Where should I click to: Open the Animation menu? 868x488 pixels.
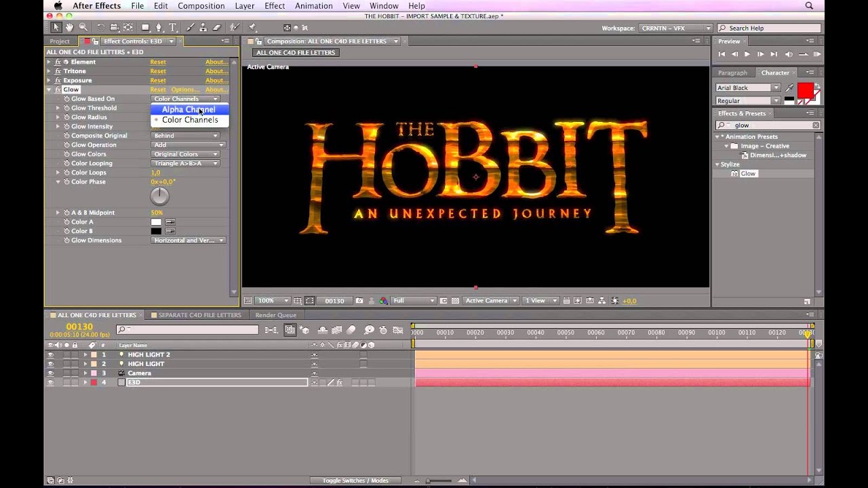point(314,6)
